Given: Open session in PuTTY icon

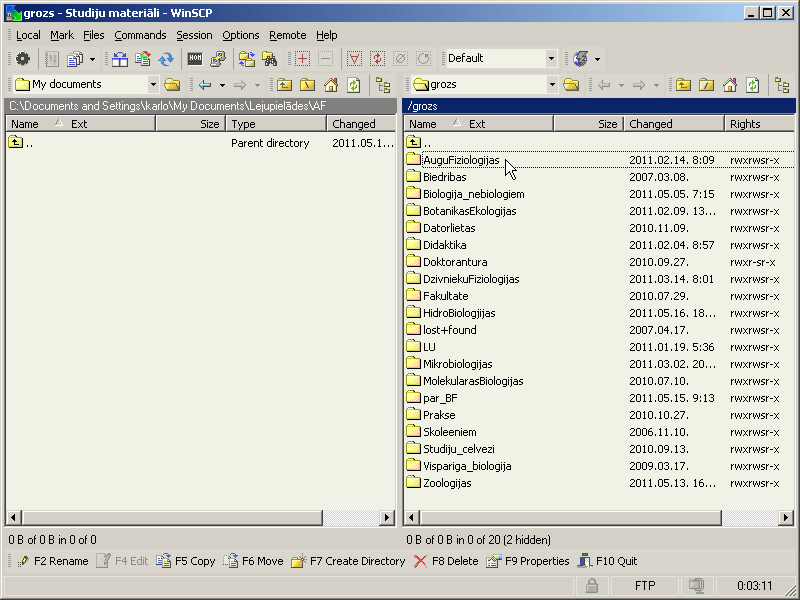Looking at the screenshot, I should pyautogui.click(x=218, y=59).
